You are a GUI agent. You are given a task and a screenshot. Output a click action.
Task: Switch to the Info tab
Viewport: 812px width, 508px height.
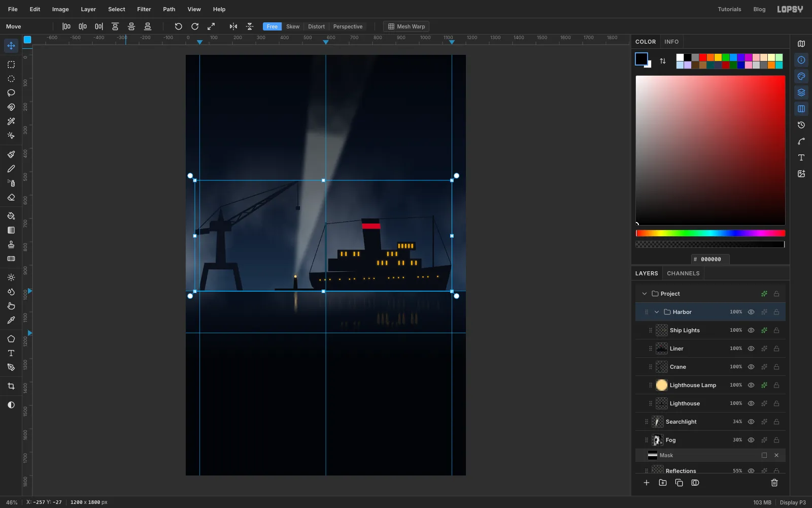[671, 42]
